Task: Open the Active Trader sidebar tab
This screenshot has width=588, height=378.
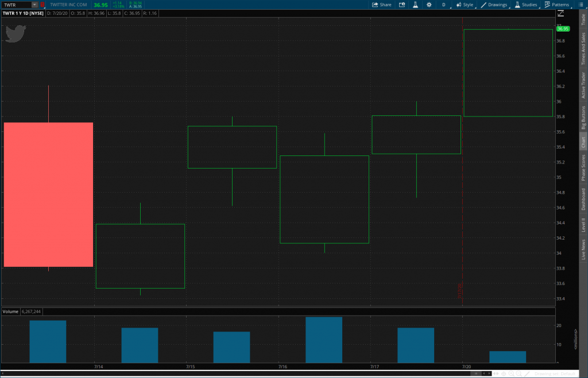Action: [583, 85]
